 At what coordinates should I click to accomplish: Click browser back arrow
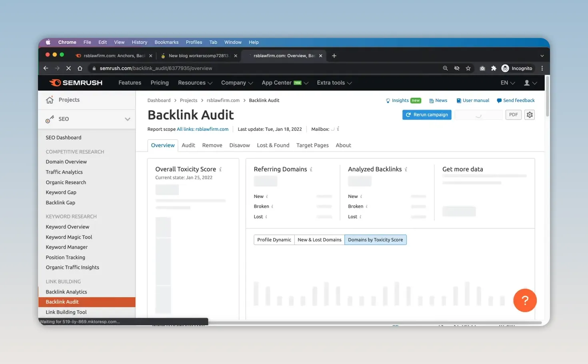tap(46, 68)
